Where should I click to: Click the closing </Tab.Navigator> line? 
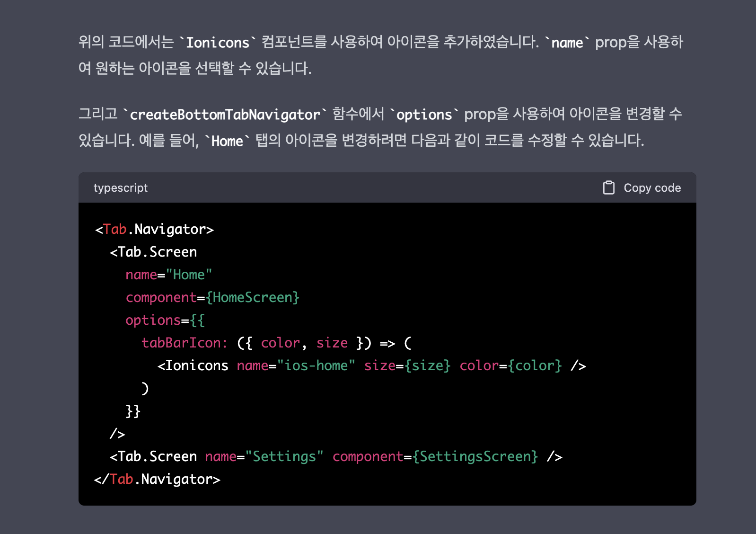[x=158, y=480]
